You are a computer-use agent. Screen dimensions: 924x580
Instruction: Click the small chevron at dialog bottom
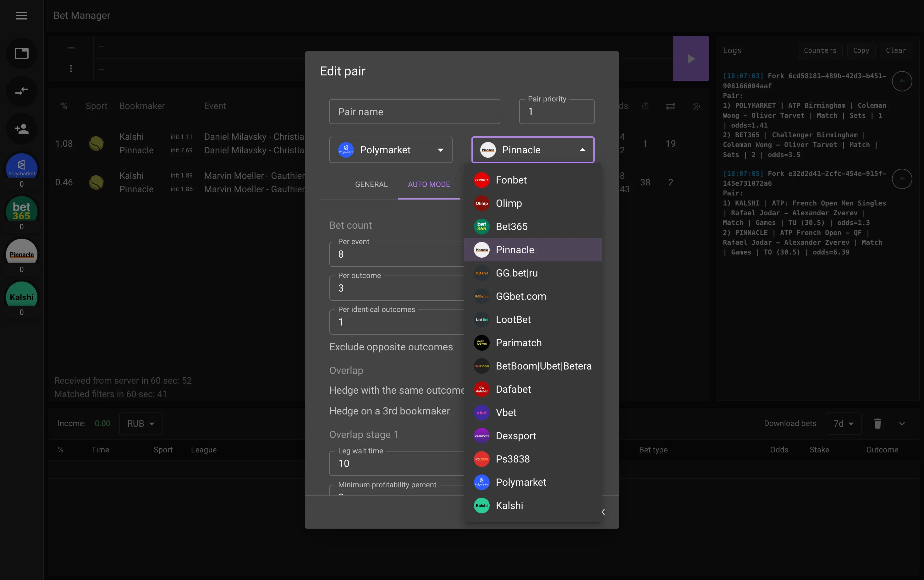pyautogui.click(x=603, y=512)
